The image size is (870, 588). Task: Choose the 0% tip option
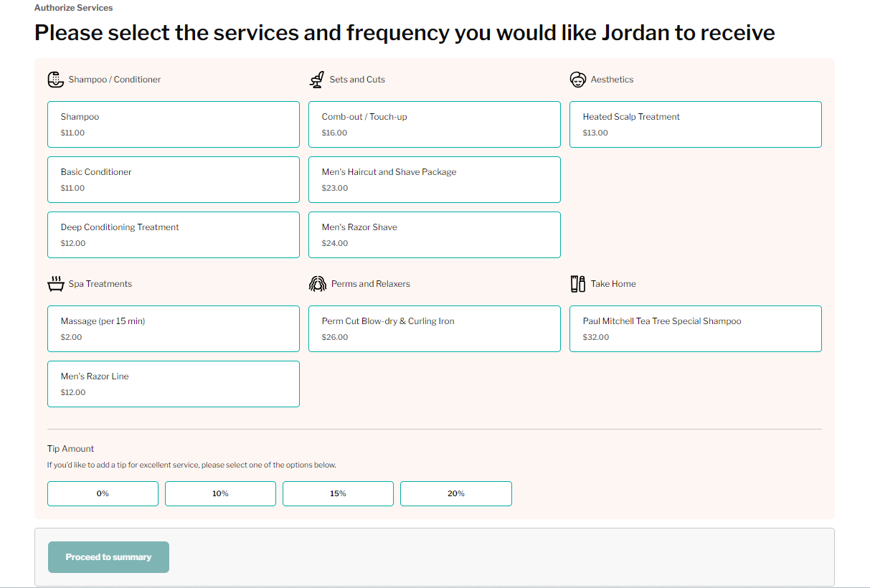coord(103,494)
